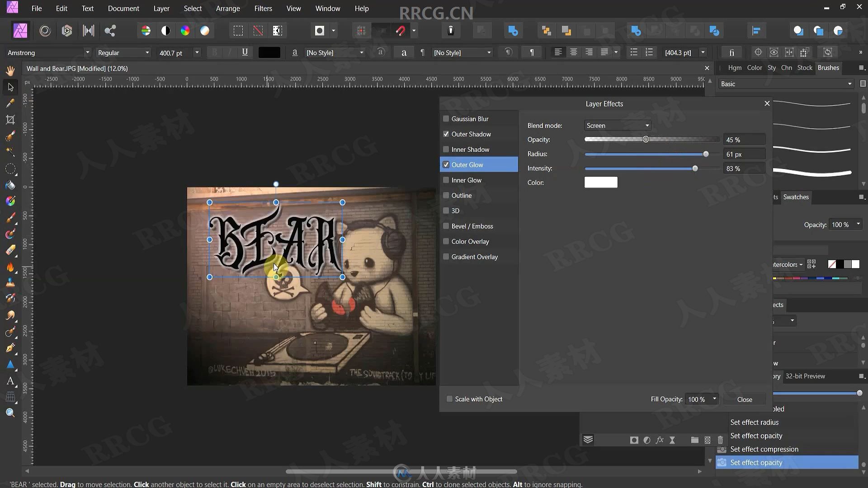Select the View hand tool
Viewport: 868px width, 488px height.
[x=10, y=70]
